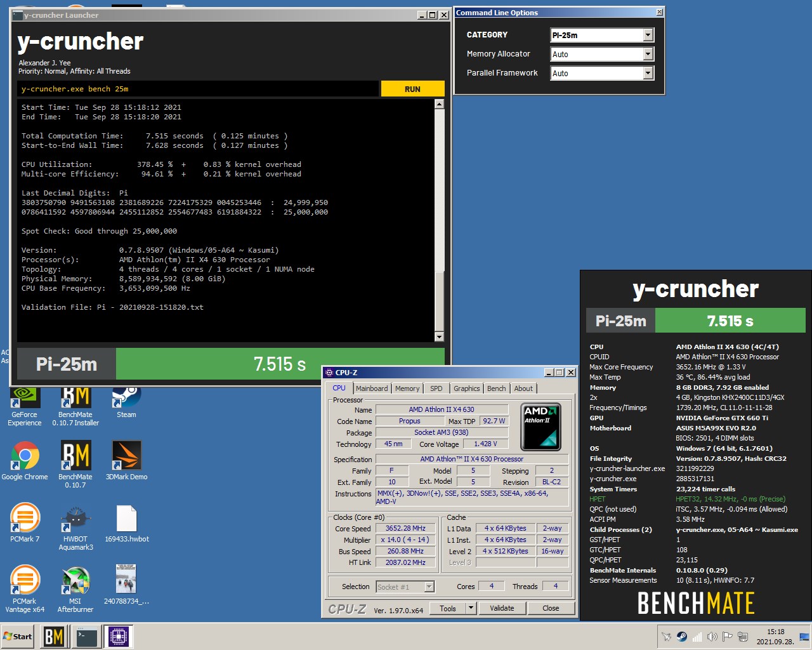Open the Graphics tab
Viewport: 812px width, 650px height.
click(467, 388)
